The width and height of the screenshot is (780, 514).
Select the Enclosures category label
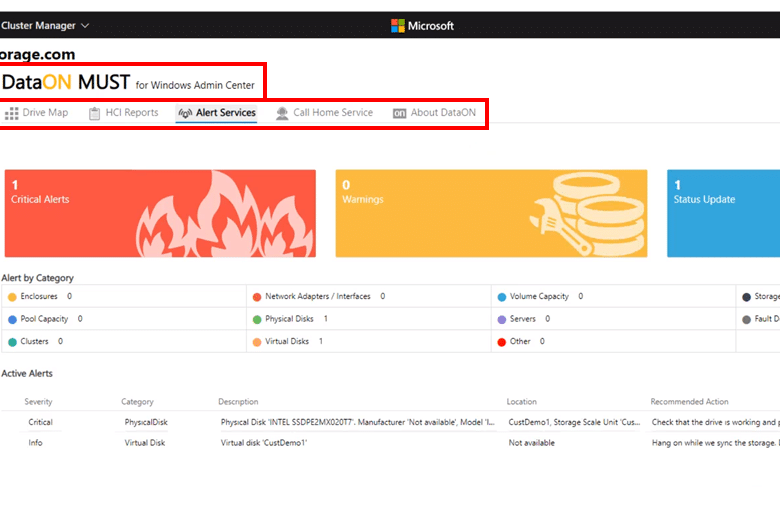tap(39, 296)
